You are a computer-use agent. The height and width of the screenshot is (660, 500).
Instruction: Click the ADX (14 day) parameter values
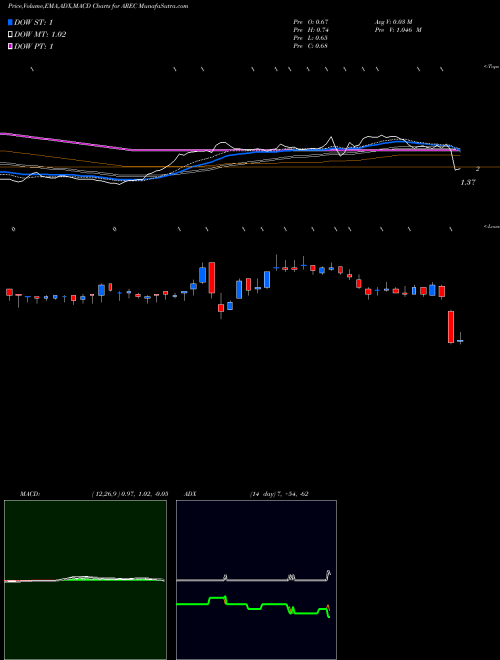coord(279,494)
